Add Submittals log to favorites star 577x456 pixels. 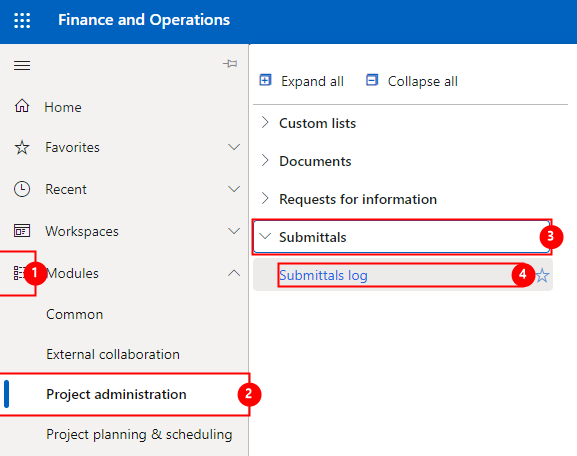click(542, 276)
